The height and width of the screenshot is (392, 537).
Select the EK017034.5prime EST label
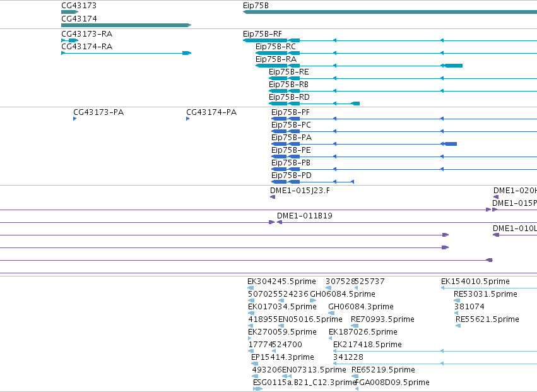point(282,307)
